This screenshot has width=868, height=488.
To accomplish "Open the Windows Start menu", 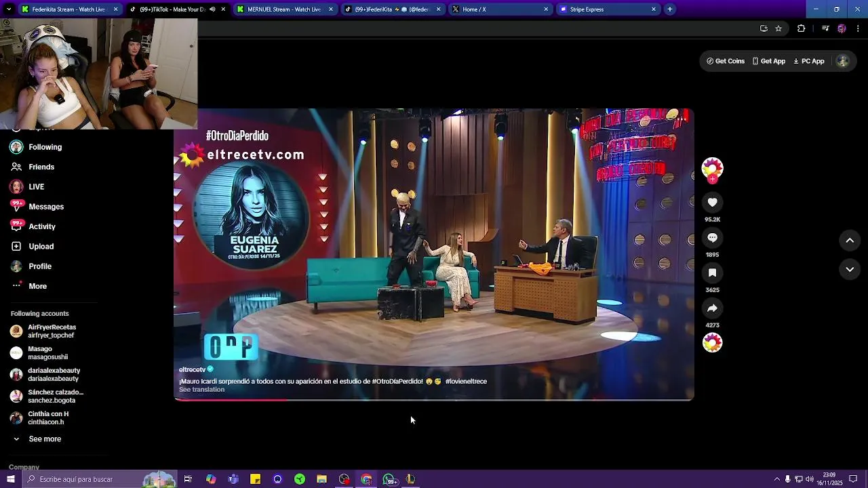I will 10,479.
